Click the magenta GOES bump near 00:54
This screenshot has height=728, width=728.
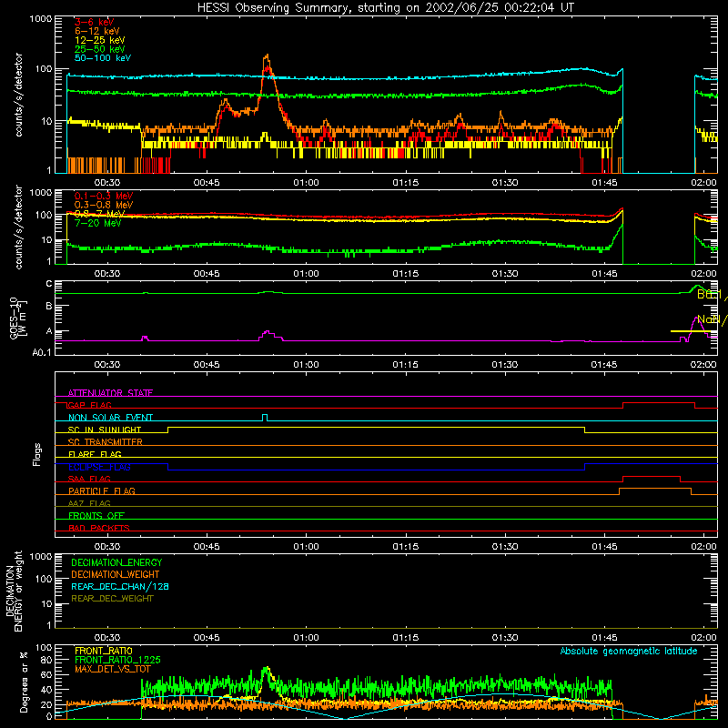pyautogui.click(x=268, y=333)
